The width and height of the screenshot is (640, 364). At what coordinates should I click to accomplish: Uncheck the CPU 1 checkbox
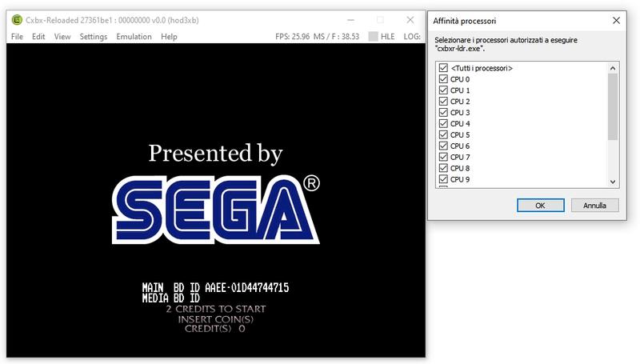point(443,90)
